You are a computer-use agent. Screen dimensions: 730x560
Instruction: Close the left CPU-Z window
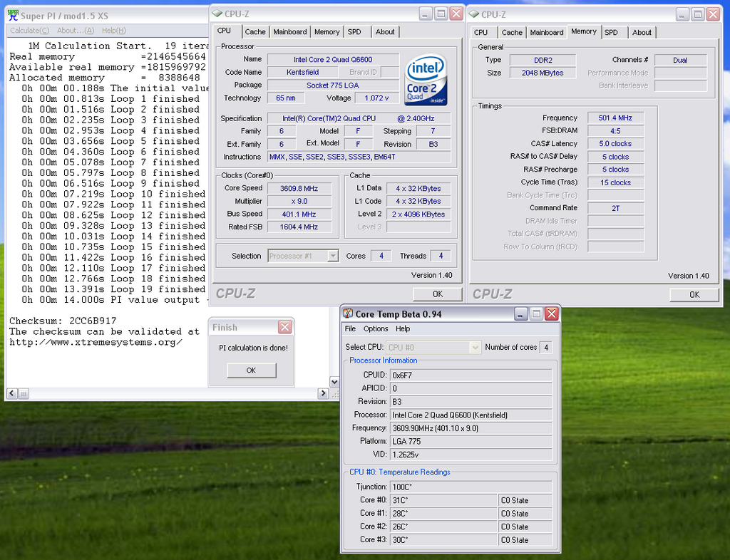tap(456, 14)
